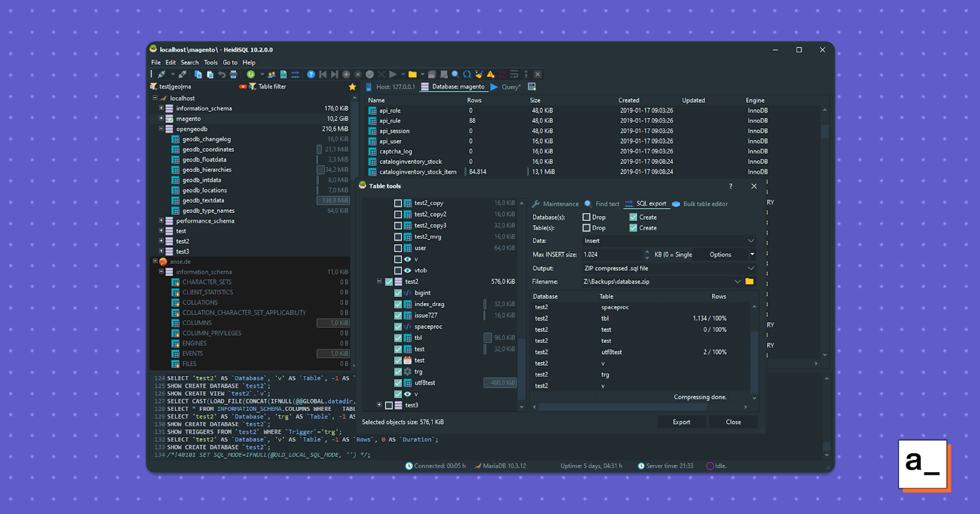Expand the test3 node in Table tools
980x514 pixels.
tap(379, 405)
